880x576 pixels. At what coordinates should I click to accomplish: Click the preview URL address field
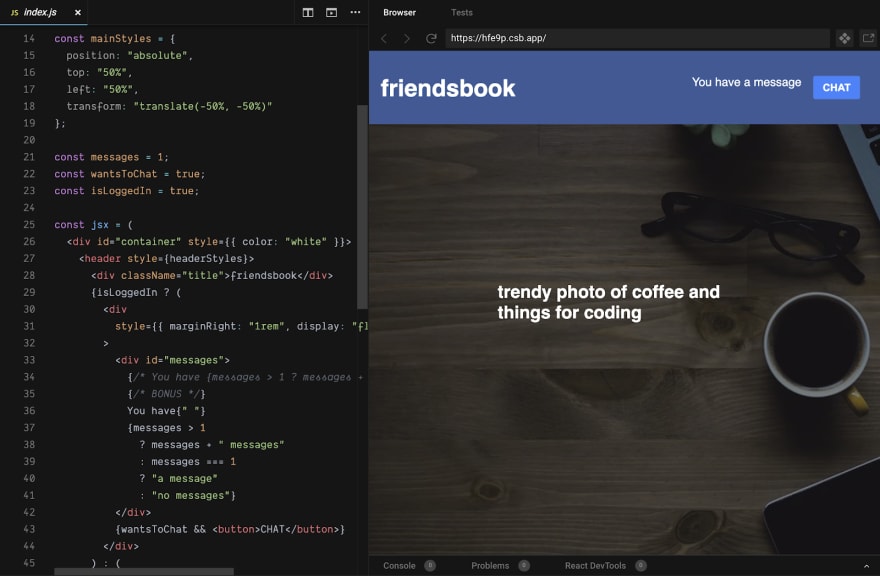pos(637,38)
